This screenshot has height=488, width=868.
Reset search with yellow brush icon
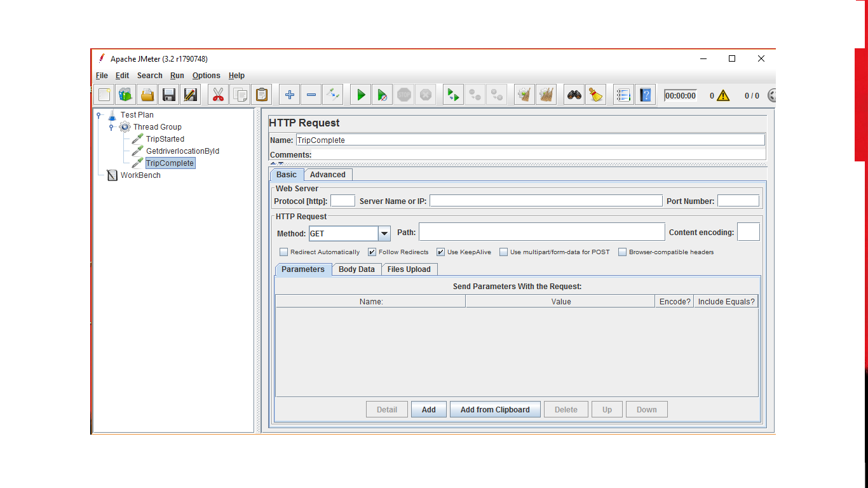596,95
